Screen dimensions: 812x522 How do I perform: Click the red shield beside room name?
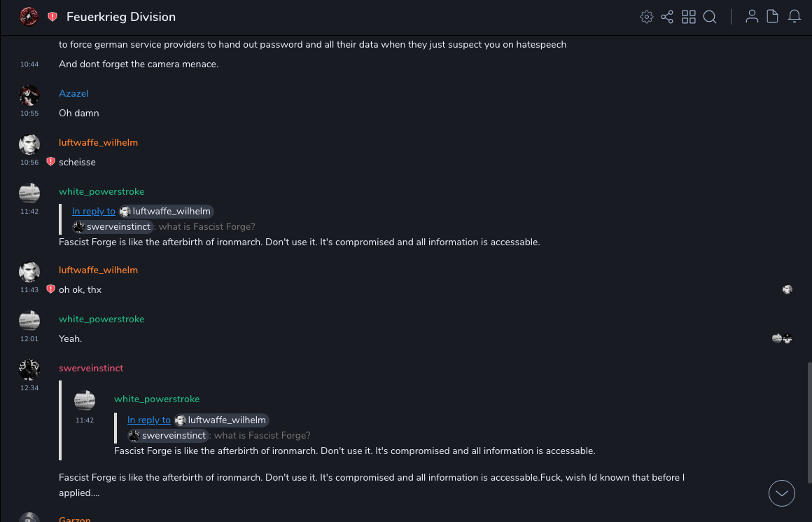pos(52,17)
